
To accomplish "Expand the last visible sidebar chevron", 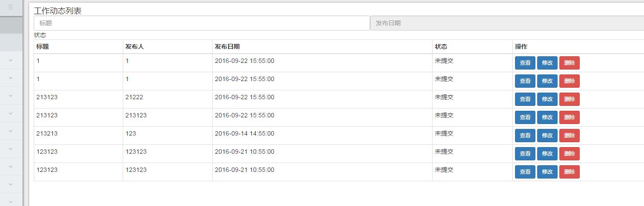I will (x=11, y=202).
